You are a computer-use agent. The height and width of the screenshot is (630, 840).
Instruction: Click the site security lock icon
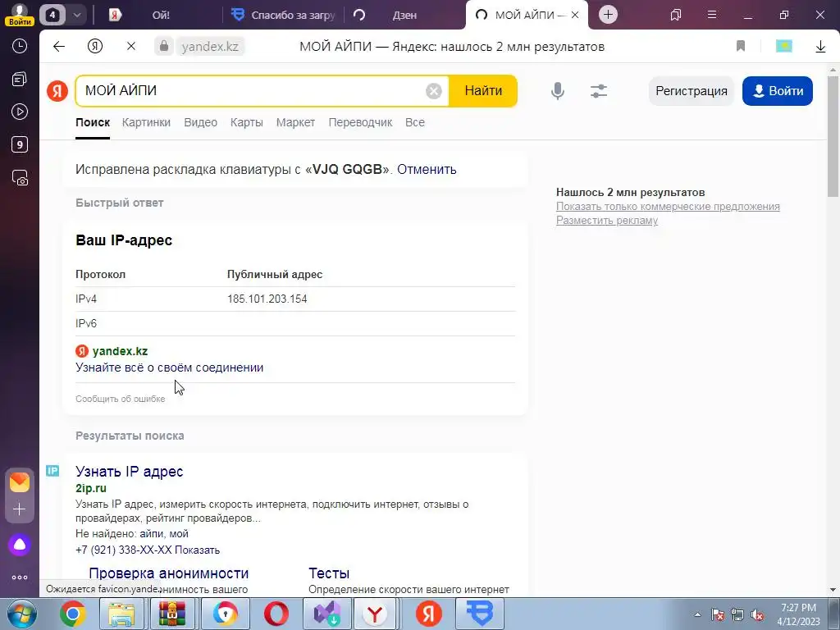(x=164, y=47)
